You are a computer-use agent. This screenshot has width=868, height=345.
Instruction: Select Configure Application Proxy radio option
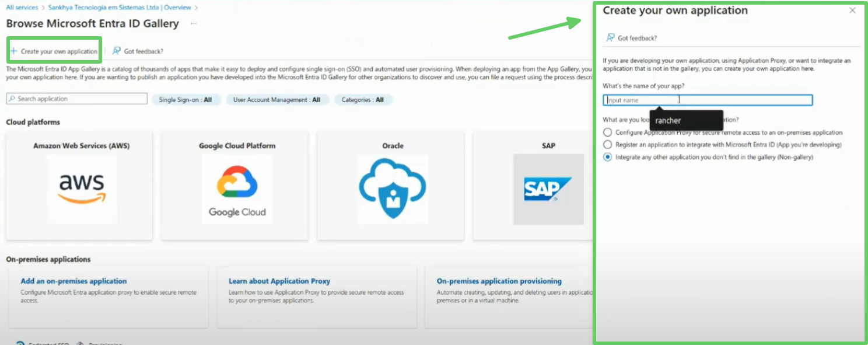pos(608,133)
